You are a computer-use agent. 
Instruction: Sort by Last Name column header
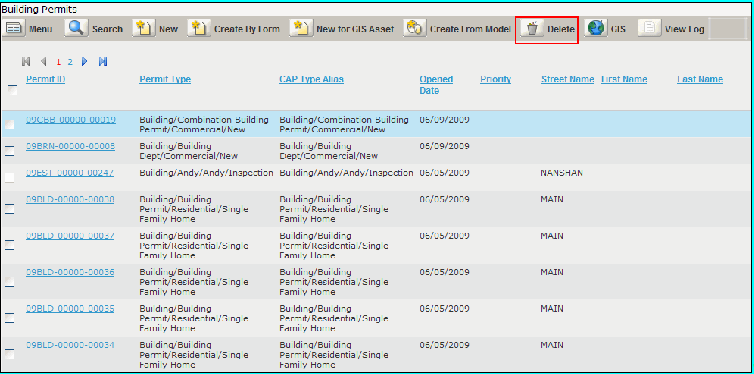pyautogui.click(x=700, y=79)
